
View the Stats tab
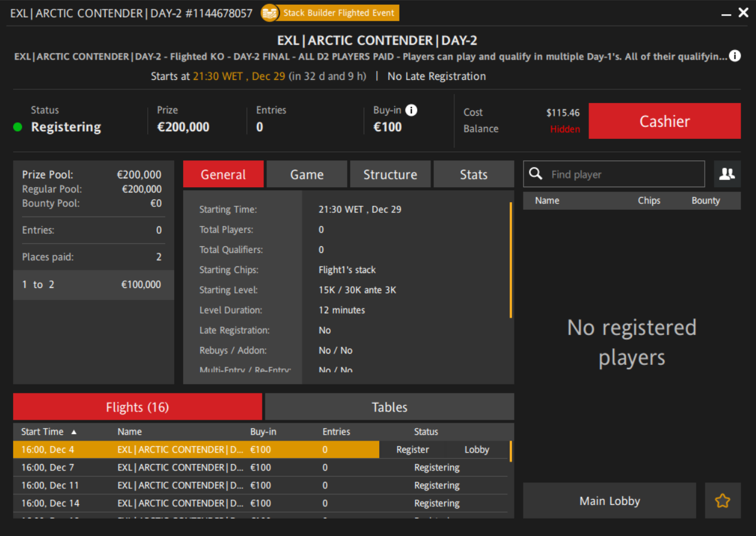click(x=473, y=175)
